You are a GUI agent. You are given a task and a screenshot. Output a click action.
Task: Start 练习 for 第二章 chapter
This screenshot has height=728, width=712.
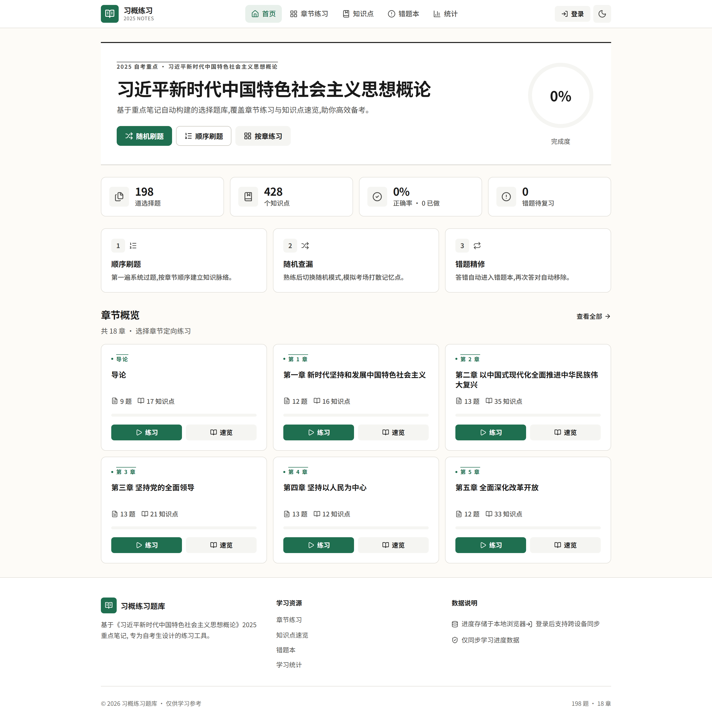pyautogui.click(x=491, y=432)
